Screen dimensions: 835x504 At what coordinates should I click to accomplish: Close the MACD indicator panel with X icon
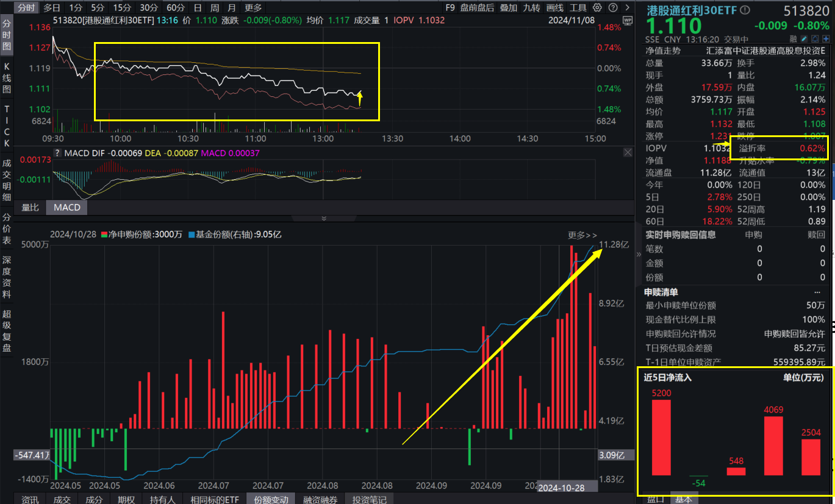(x=628, y=153)
